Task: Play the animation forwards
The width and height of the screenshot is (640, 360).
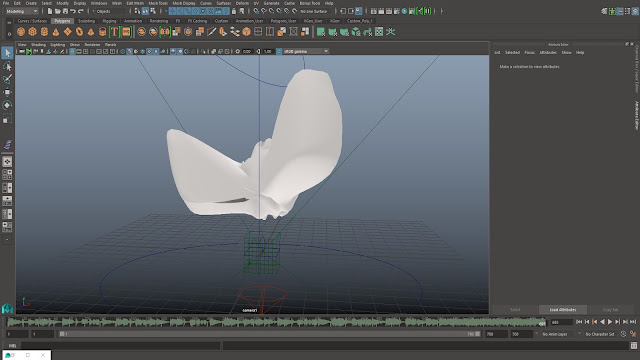Action: [x=610, y=322]
